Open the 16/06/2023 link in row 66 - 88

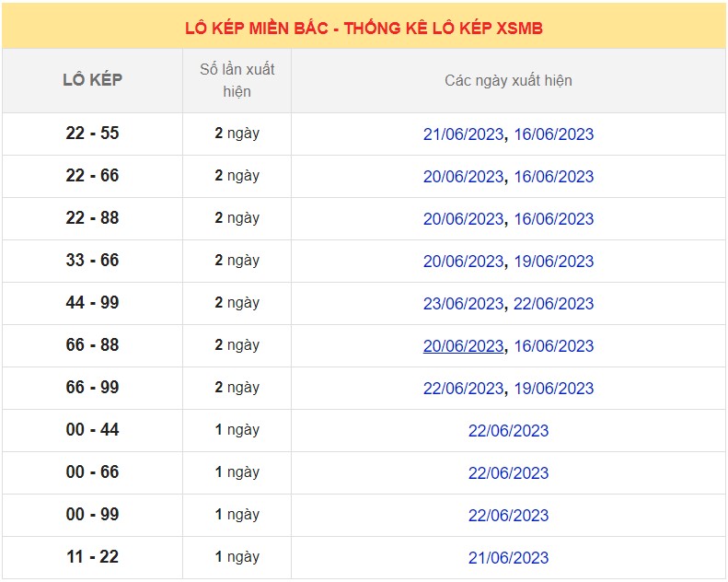tap(553, 346)
